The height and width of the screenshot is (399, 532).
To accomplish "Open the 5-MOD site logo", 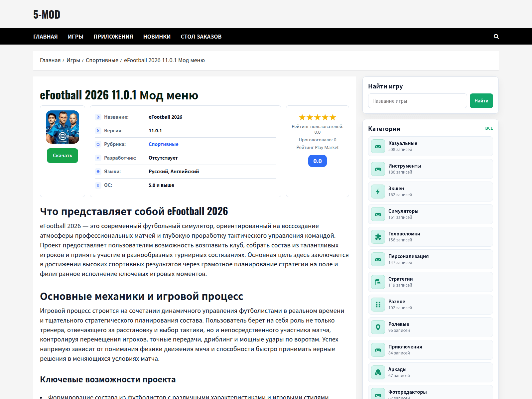I will [47, 15].
